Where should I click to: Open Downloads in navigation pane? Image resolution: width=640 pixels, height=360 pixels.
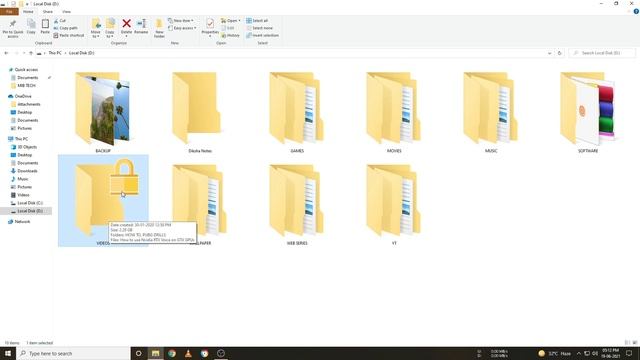[27, 171]
